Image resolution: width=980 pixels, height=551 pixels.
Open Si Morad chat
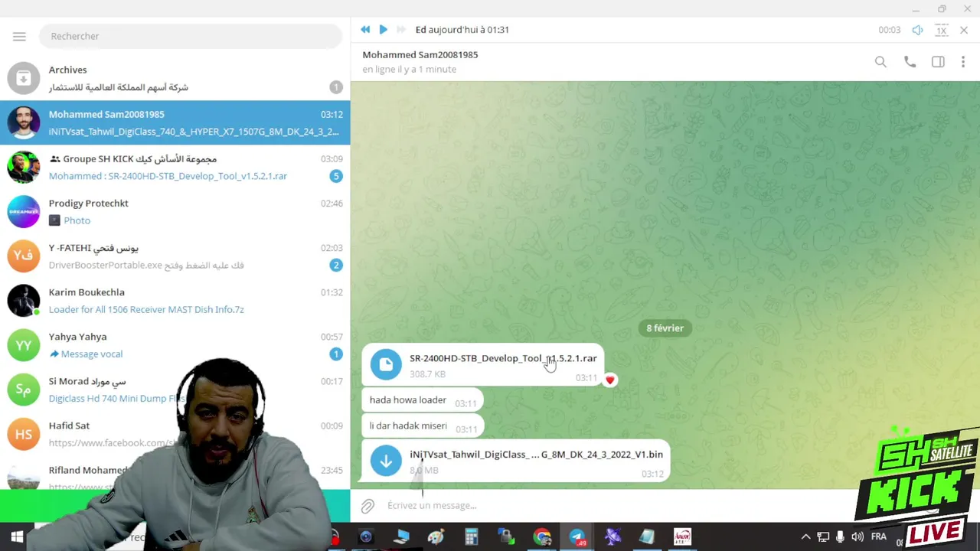[x=175, y=389]
